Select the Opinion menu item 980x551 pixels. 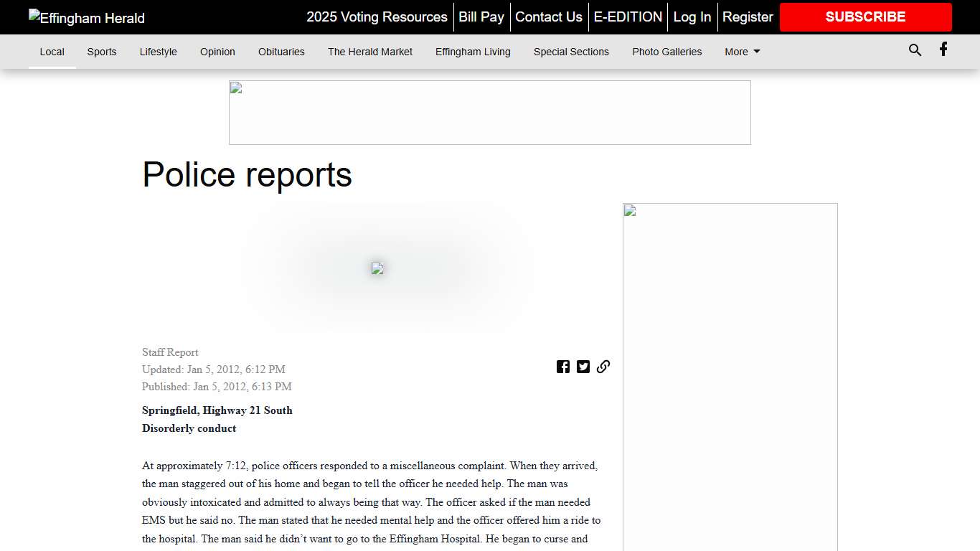(x=217, y=52)
